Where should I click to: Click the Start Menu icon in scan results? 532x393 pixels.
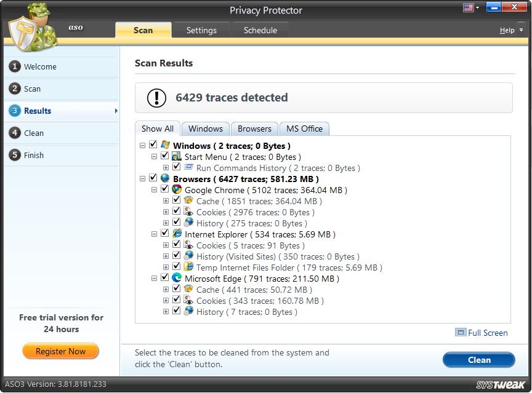177,156
